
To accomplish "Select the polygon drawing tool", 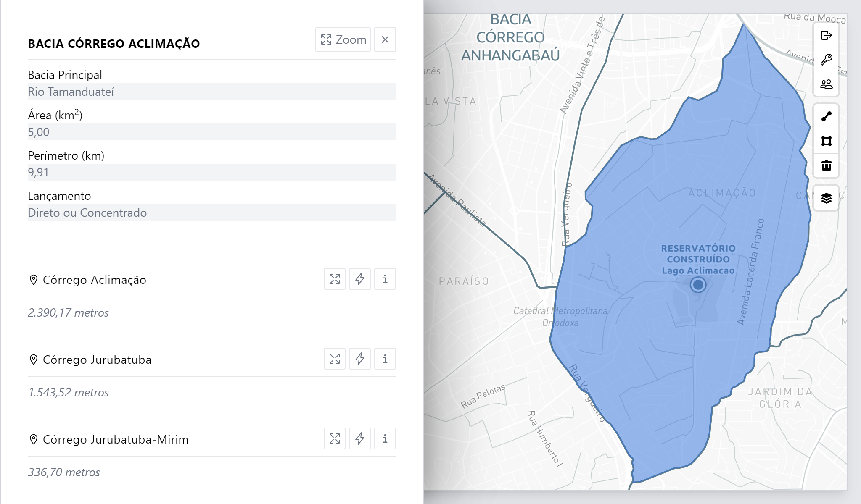I will [827, 141].
